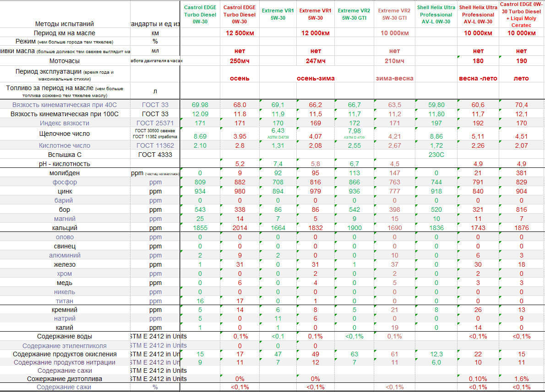
Task: Select viscosity value '59,80'
Action: click(x=436, y=105)
